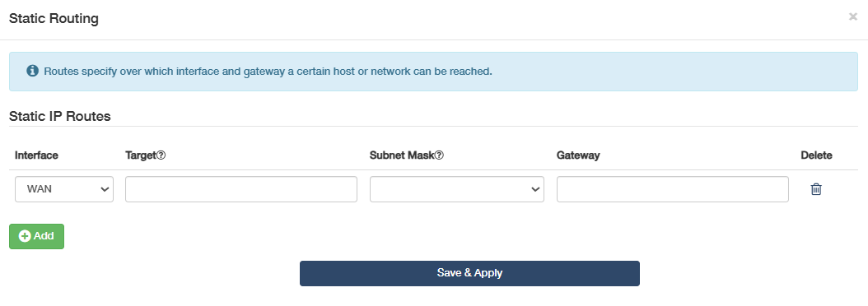
Task: Delete the route row with trash icon
Action: (x=816, y=189)
